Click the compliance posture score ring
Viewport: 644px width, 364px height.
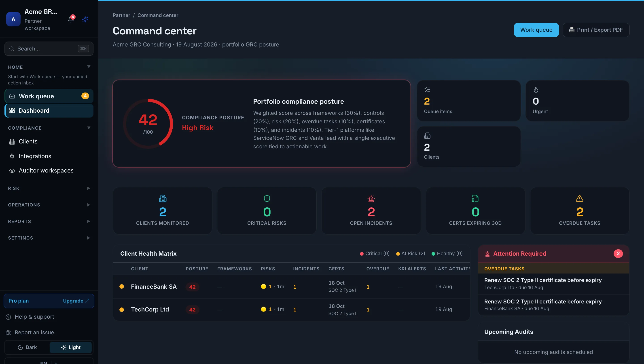coord(148,124)
